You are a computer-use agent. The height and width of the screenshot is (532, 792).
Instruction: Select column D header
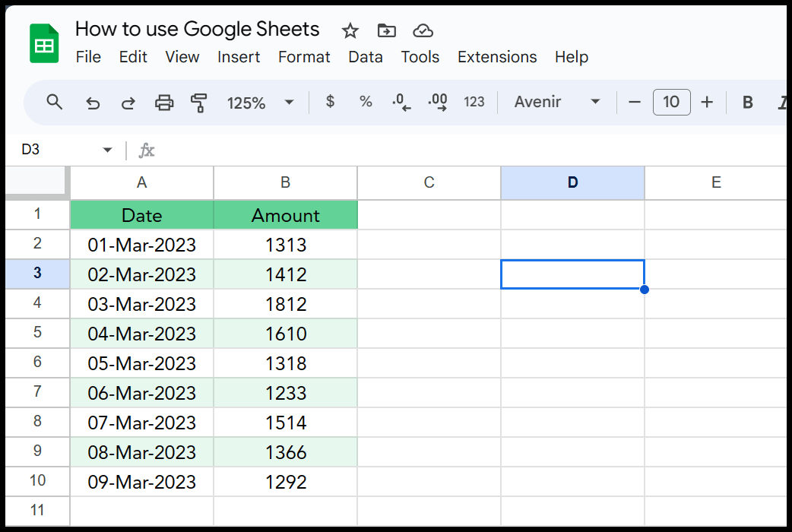573,182
